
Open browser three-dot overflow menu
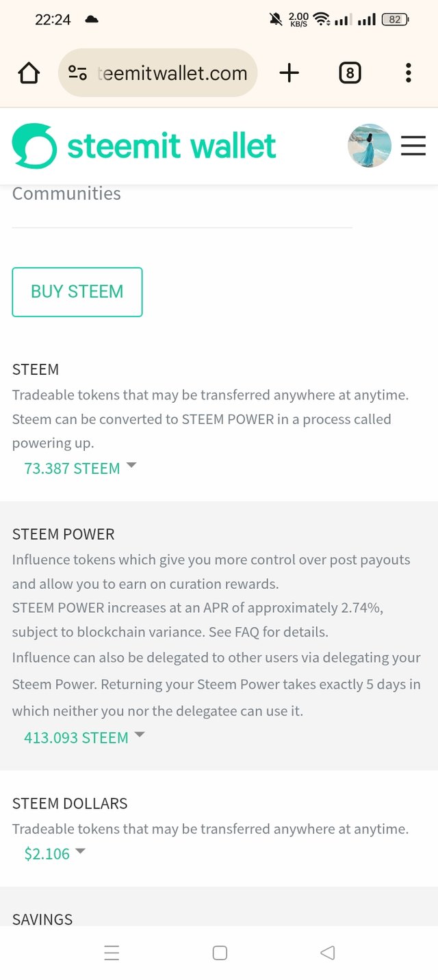pyautogui.click(x=408, y=72)
